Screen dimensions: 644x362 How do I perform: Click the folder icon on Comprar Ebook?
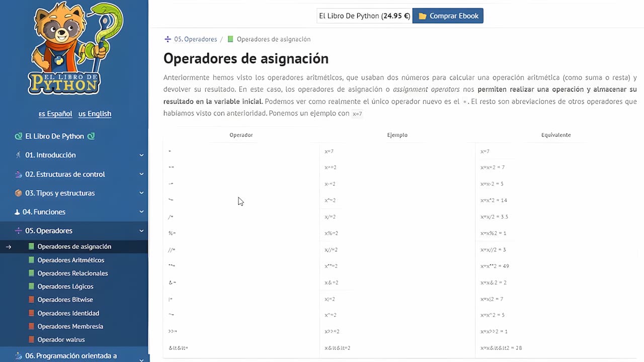click(422, 16)
